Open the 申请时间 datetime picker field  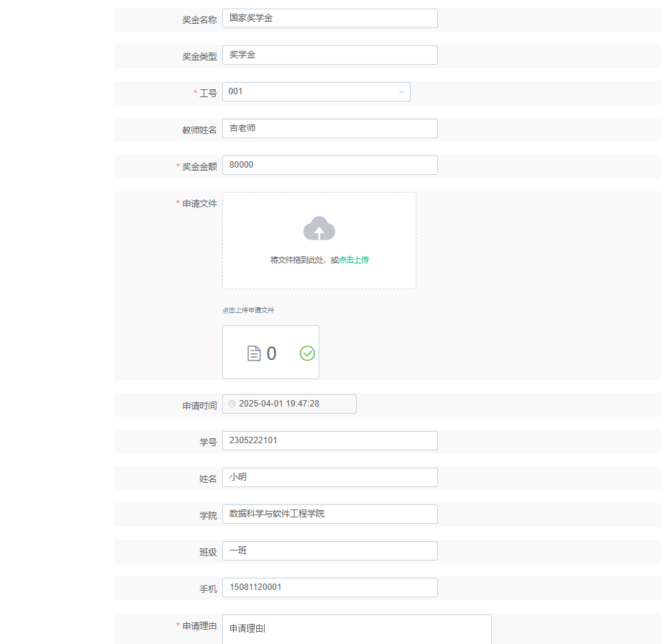[289, 404]
